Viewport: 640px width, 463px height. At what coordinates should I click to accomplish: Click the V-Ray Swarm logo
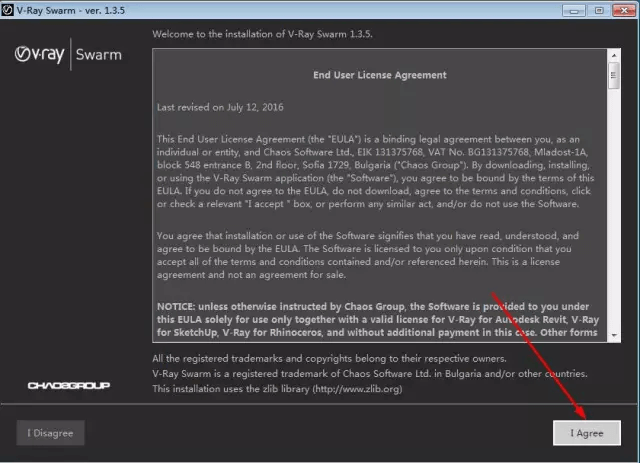[x=68, y=54]
